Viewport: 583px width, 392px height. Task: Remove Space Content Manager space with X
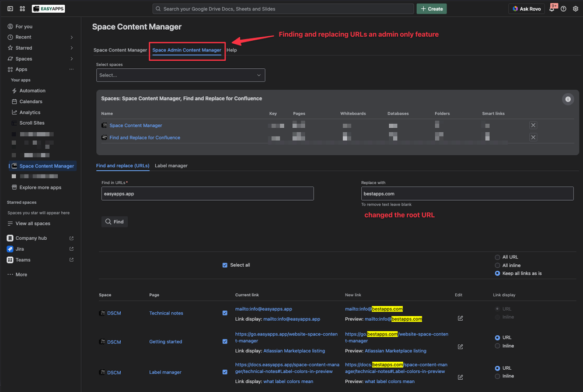pos(533,125)
